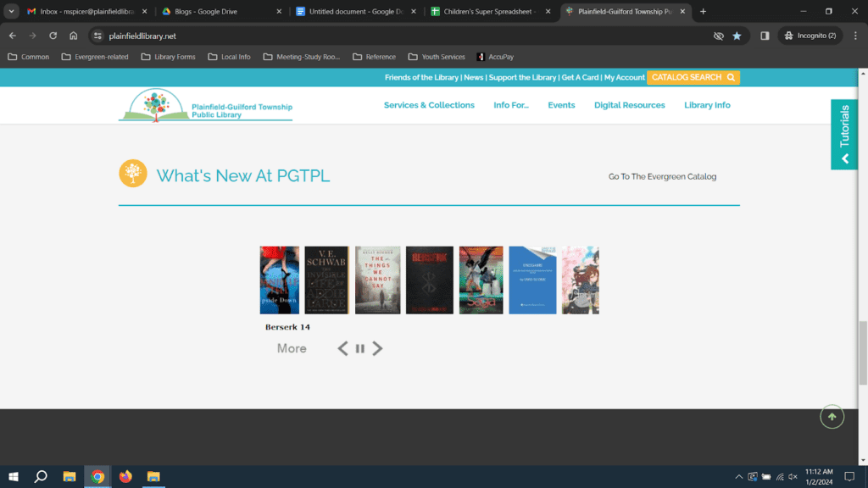Open the notification center icon
Viewport: 868px width, 488px height.
[x=849, y=476]
